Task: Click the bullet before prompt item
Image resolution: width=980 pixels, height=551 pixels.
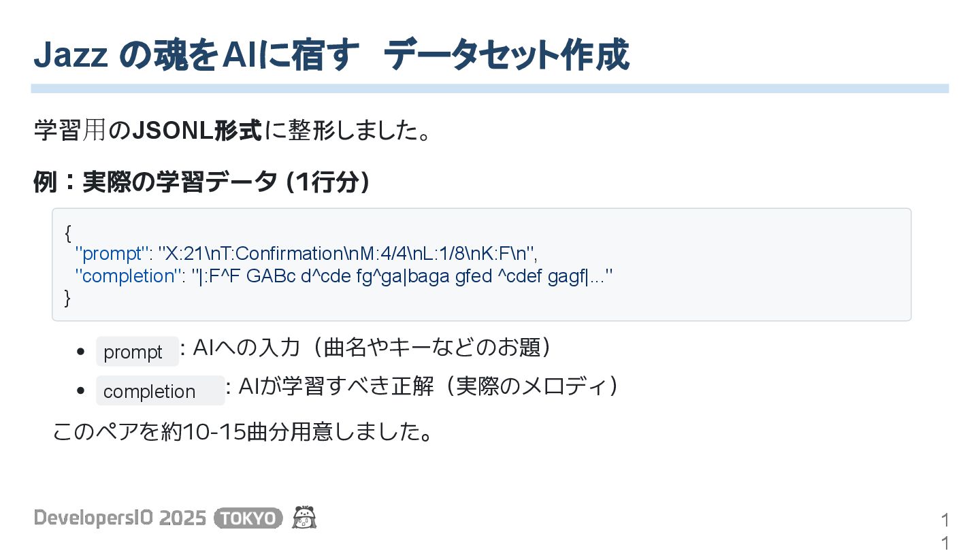Action: point(81,352)
